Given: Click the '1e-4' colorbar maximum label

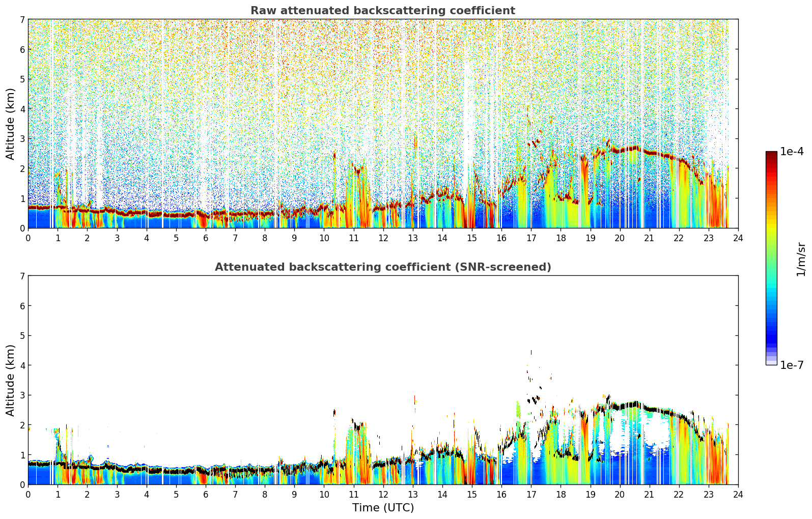Looking at the screenshot, I should pos(792,152).
